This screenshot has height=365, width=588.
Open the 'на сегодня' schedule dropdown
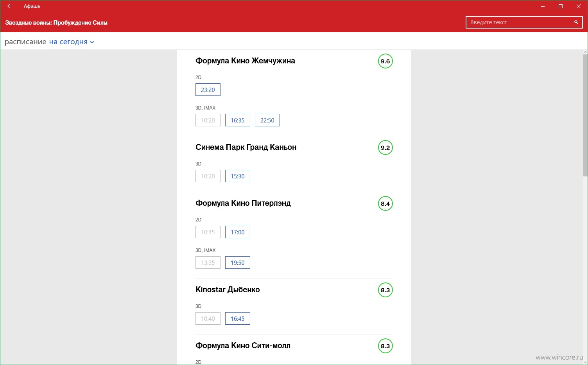point(72,42)
